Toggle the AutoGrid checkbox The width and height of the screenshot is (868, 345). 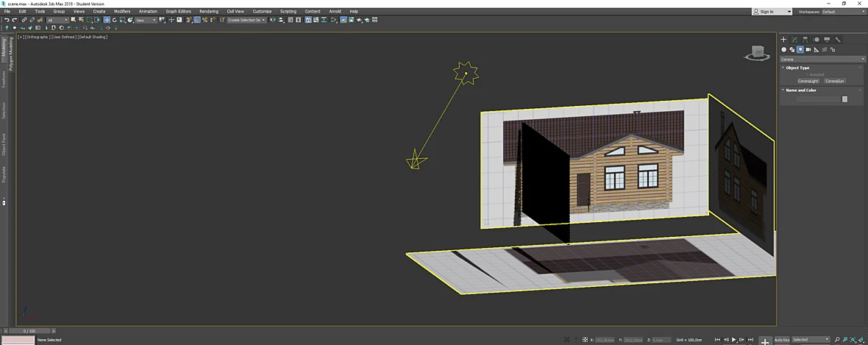[x=808, y=74]
